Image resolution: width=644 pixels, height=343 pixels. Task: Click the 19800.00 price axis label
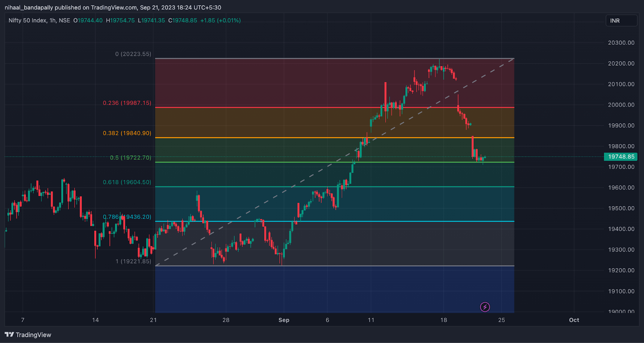point(621,146)
